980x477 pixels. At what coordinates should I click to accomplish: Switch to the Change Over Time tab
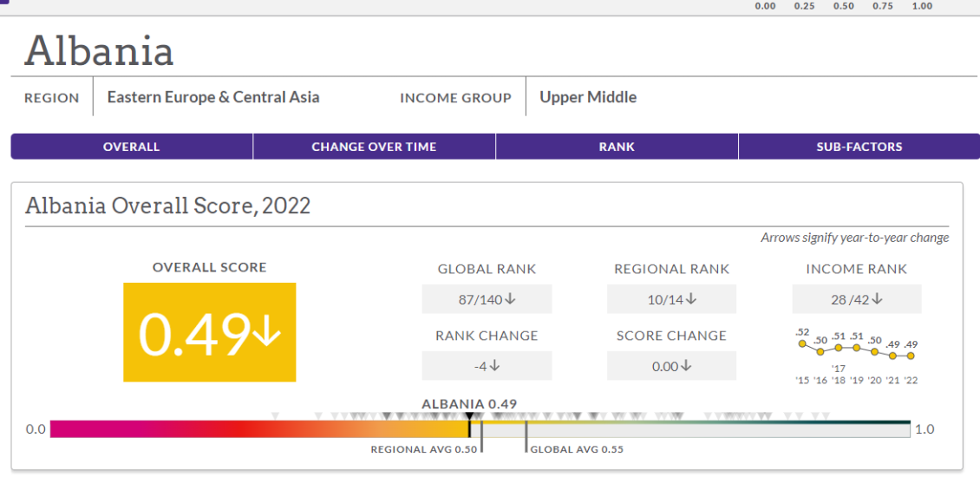tap(374, 147)
